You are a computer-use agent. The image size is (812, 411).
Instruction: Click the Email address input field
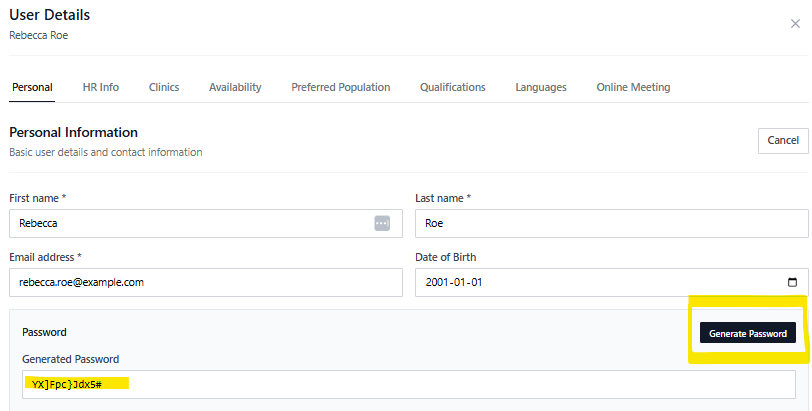(206, 283)
